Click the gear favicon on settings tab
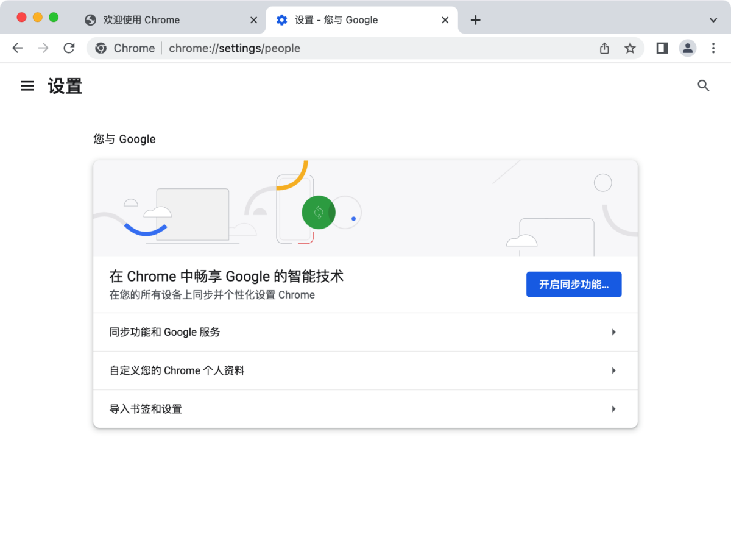Viewport: 731px width, 560px height. (281, 20)
